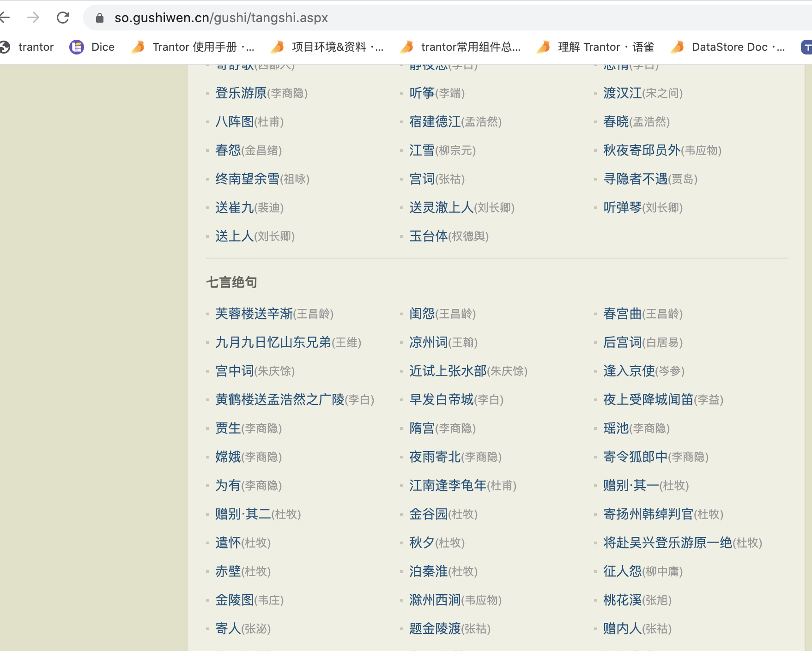Open poem 逢入京使
The image size is (812, 651).
[629, 371]
